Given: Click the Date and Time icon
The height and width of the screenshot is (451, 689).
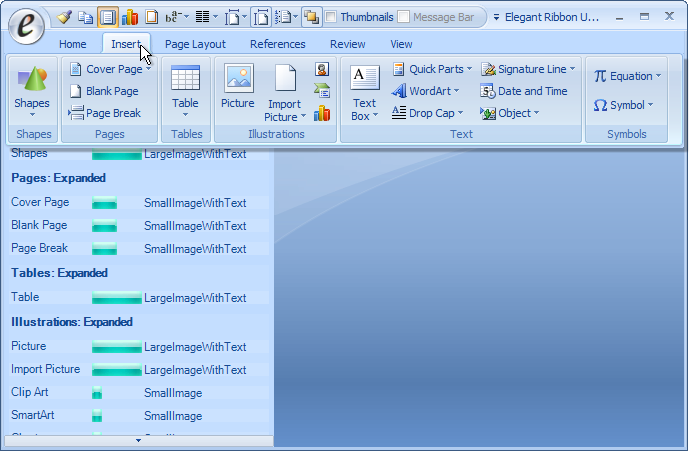Looking at the screenshot, I should tap(488, 91).
